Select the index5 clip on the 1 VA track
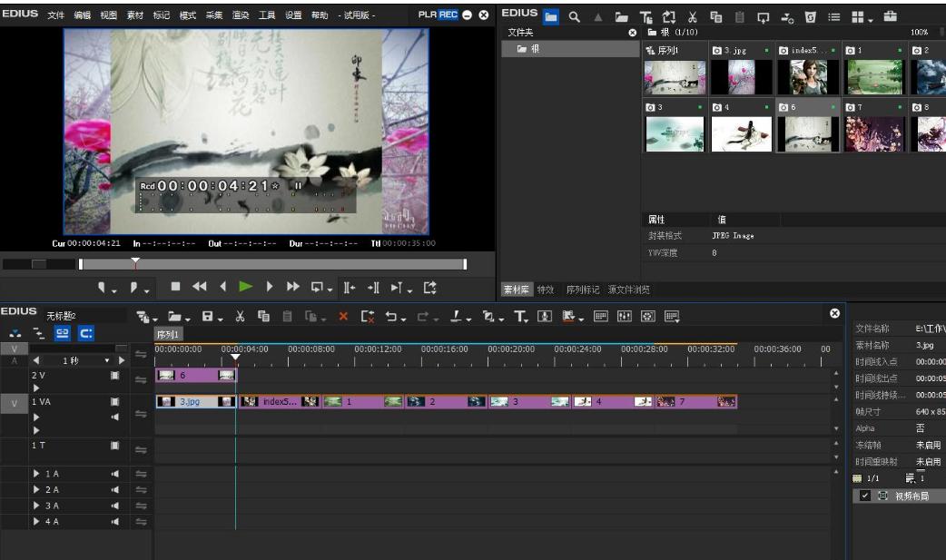Viewport: 946px width, 560px height. [280, 401]
